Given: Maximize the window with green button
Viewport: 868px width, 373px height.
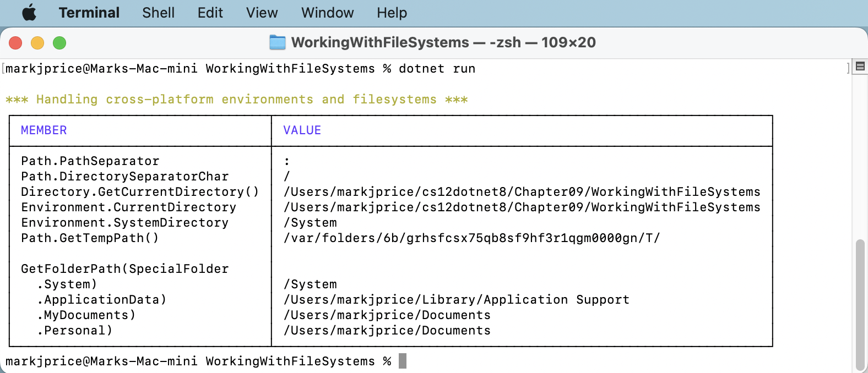Looking at the screenshot, I should coord(59,43).
